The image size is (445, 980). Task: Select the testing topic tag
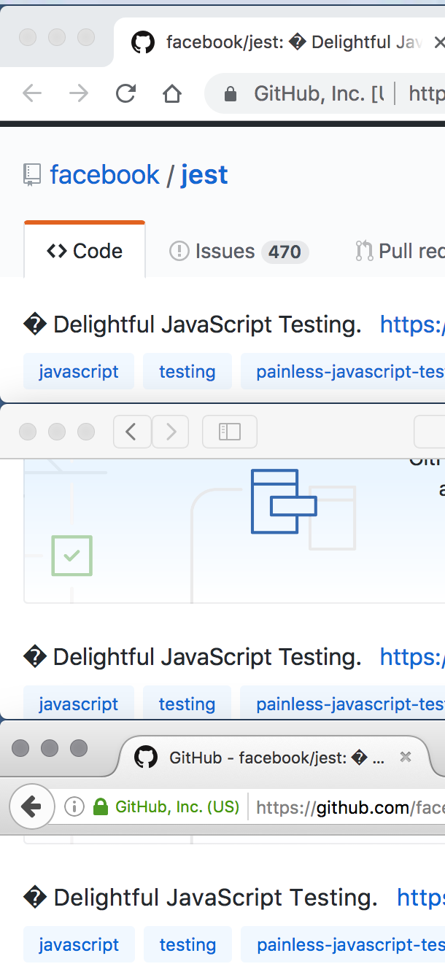click(187, 371)
